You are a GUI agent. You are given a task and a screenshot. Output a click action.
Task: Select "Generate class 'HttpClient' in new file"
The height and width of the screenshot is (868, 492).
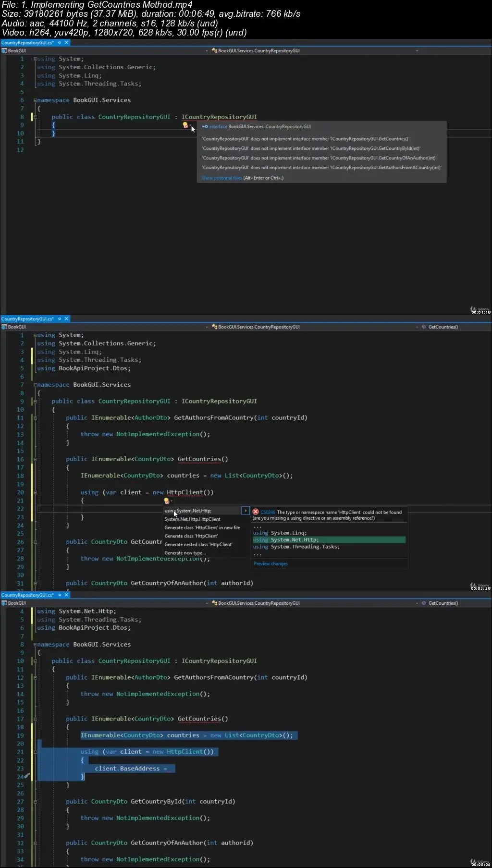tap(202, 528)
